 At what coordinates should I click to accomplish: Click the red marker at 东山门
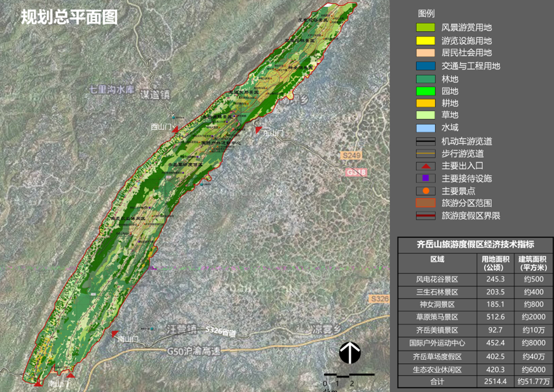point(258,130)
